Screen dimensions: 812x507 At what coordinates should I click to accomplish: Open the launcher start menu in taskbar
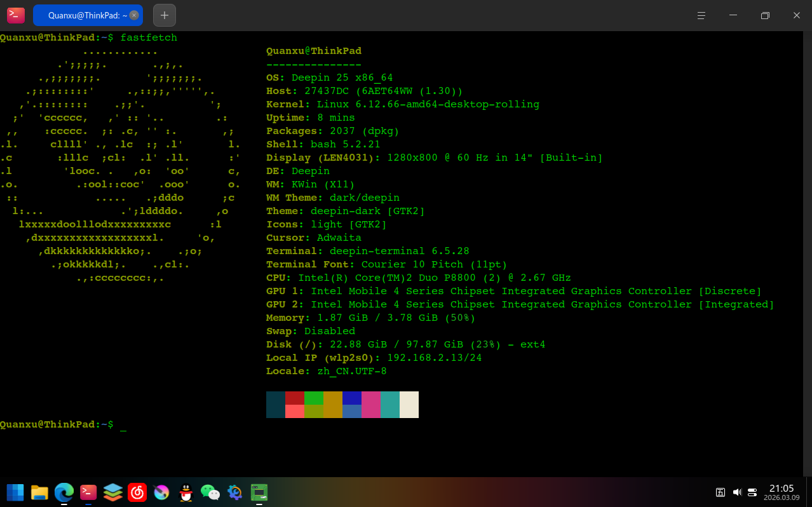(x=15, y=492)
